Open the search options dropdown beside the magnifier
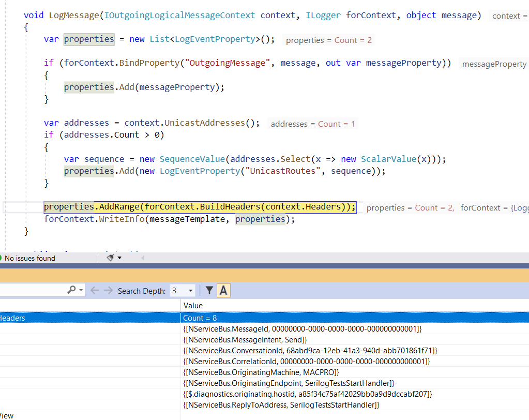Screen dimensions: 529x420 coord(81,290)
